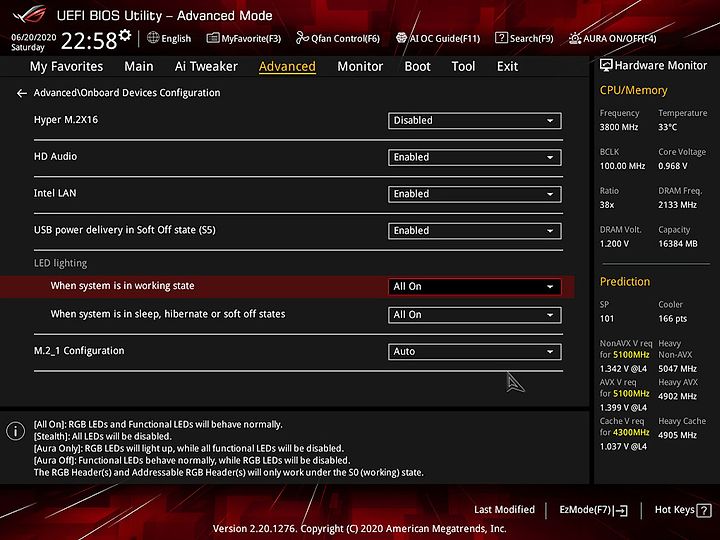This screenshot has width=720, height=540.
Task: Click the MyFavorite list icon
Action: pyautogui.click(x=213, y=38)
